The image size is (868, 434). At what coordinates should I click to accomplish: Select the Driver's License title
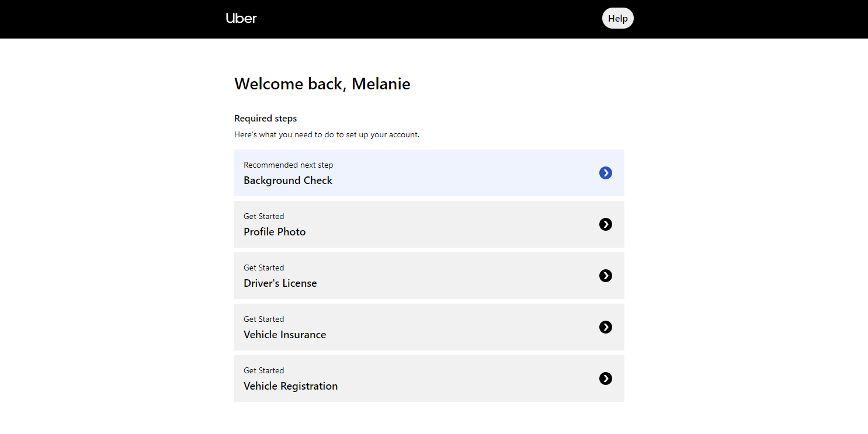click(x=280, y=283)
